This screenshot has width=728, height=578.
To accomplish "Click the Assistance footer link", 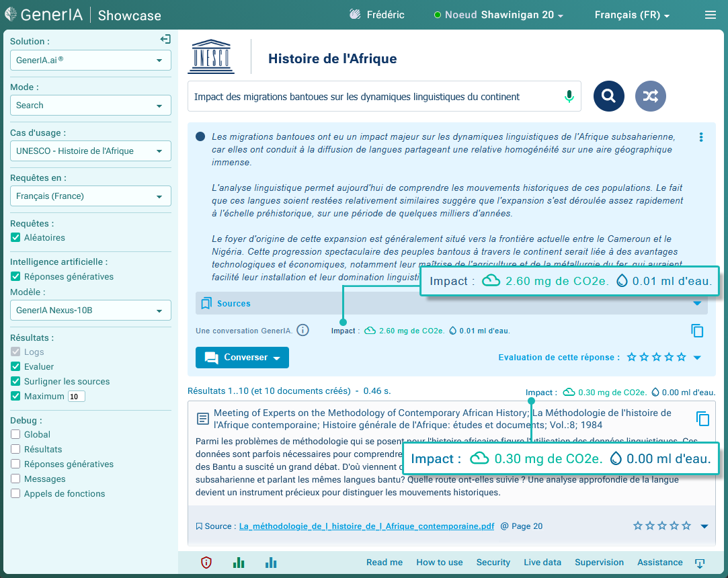I will click(x=659, y=563).
